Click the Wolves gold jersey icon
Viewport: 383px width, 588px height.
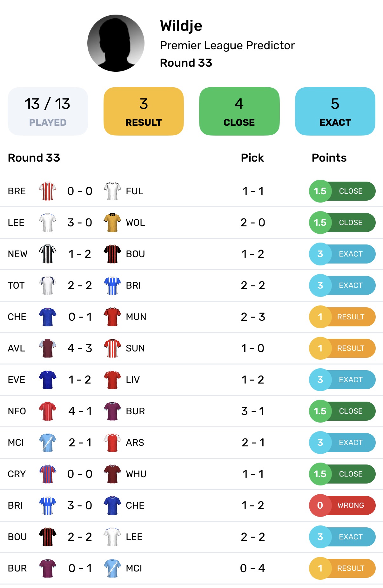coord(112,223)
